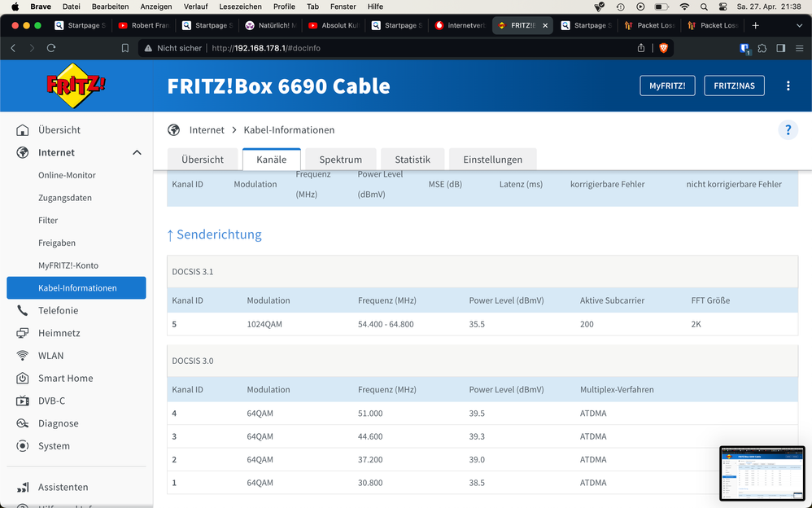This screenshot has height=508, width=812.
Task: Switch to the Spektrum tab
Action: (340, 160)
